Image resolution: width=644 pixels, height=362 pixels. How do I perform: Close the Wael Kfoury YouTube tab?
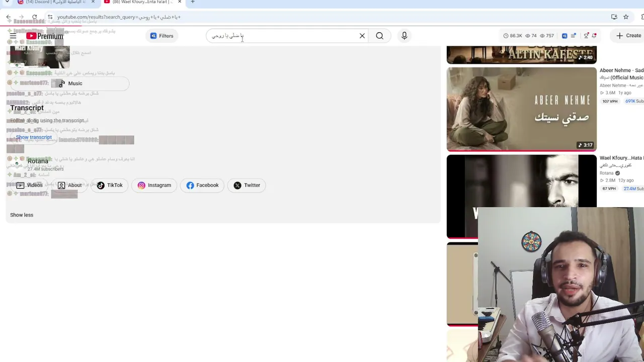180,2
